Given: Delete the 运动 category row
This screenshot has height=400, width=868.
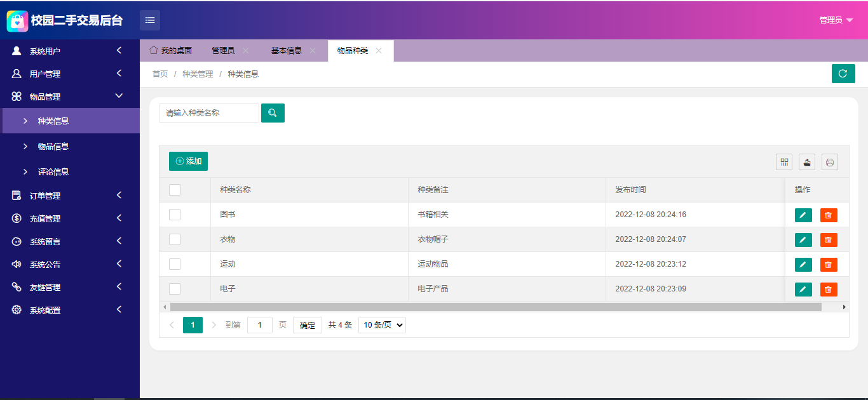Looking at the screenshot, I should point(829,265).
